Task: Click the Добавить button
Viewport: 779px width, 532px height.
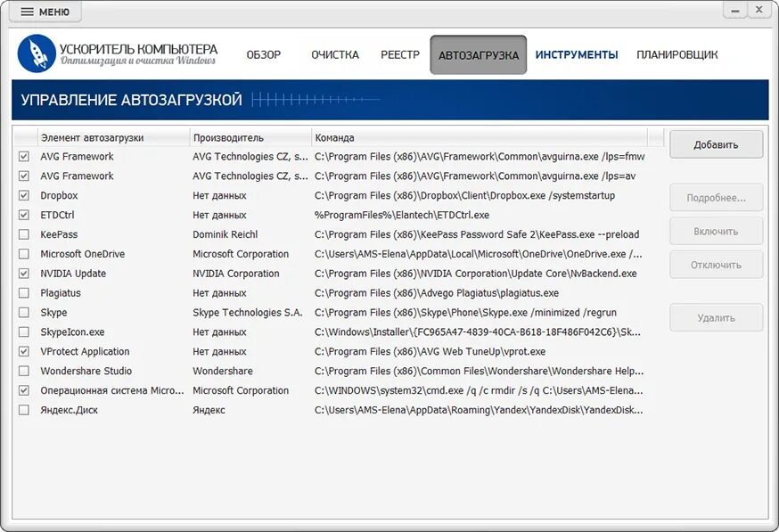Action: pos(716,144)
